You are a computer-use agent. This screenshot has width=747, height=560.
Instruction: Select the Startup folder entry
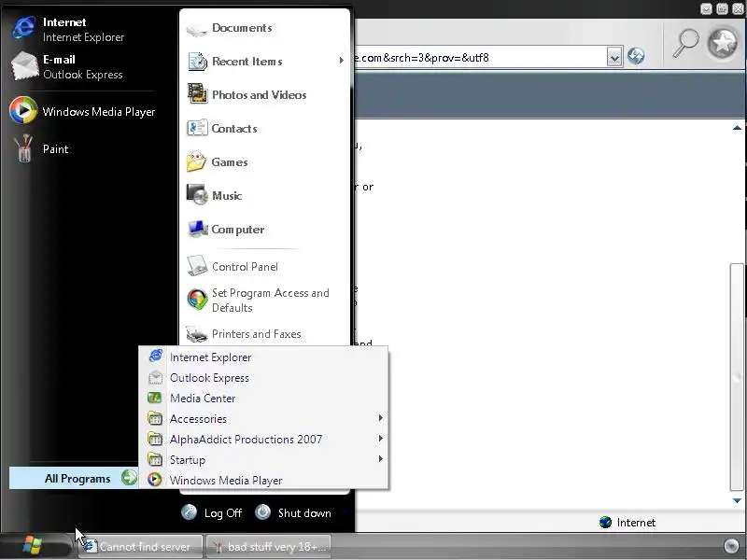click(263, 459)
